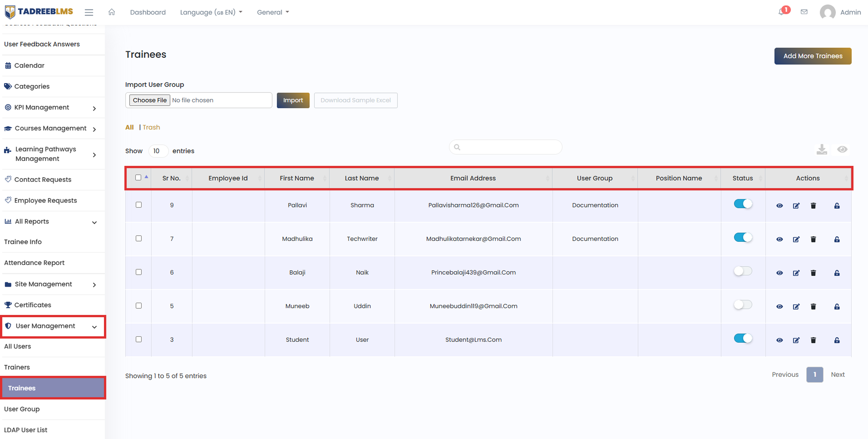Check the row checkbox for Pallavi

(x=138, y=205)
